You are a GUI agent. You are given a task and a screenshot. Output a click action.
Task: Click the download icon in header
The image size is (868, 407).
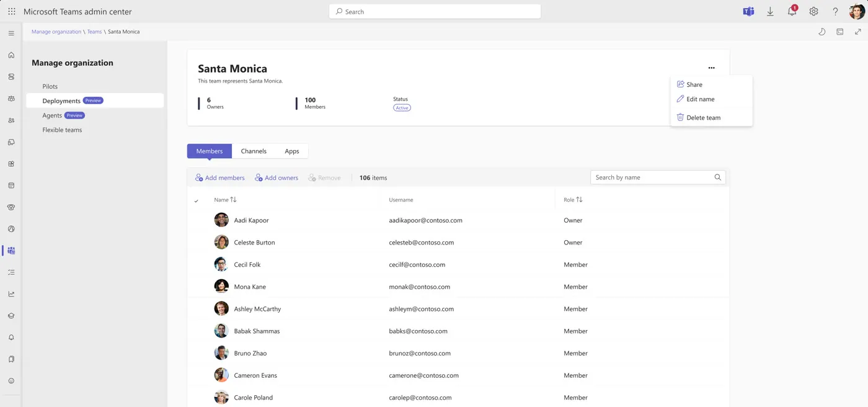click(770, 11)
